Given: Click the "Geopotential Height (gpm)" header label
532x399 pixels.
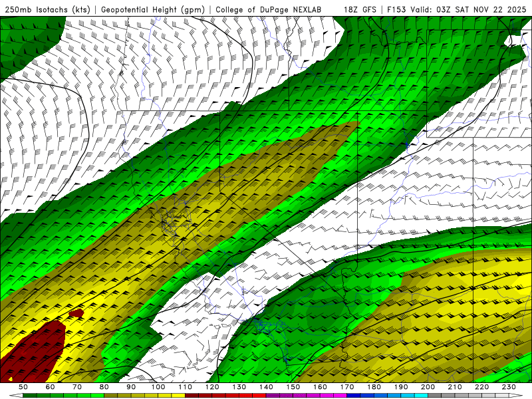Looking at the screenshot, I should (153, 9).
